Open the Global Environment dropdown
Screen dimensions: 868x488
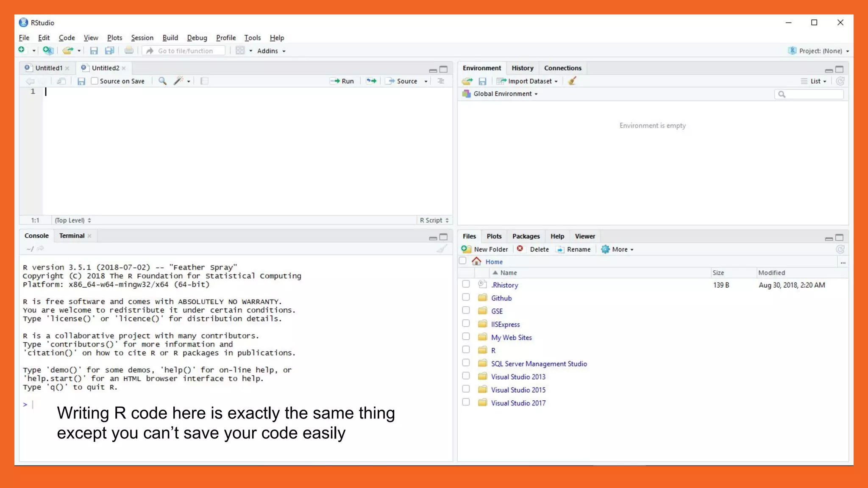click(501, 94)
